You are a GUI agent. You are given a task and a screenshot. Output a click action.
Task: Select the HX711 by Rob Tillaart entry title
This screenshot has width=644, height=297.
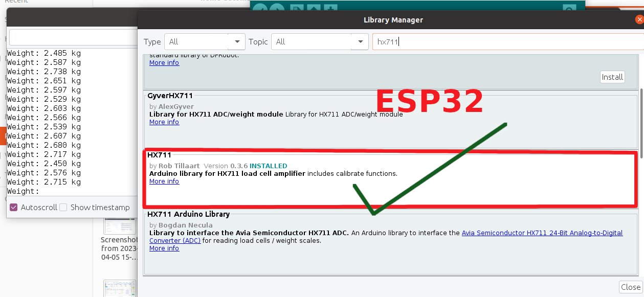click(159, 154)
